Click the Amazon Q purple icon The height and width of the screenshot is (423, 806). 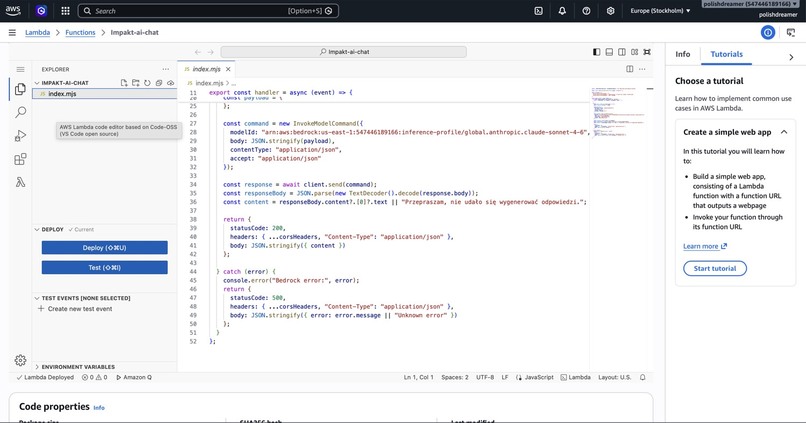pyautogui.click(x=42, y=10)
